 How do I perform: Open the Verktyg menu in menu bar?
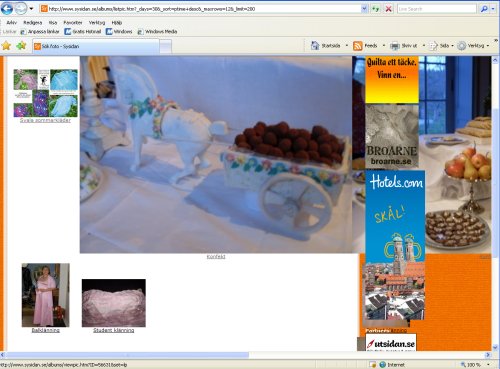97,23
